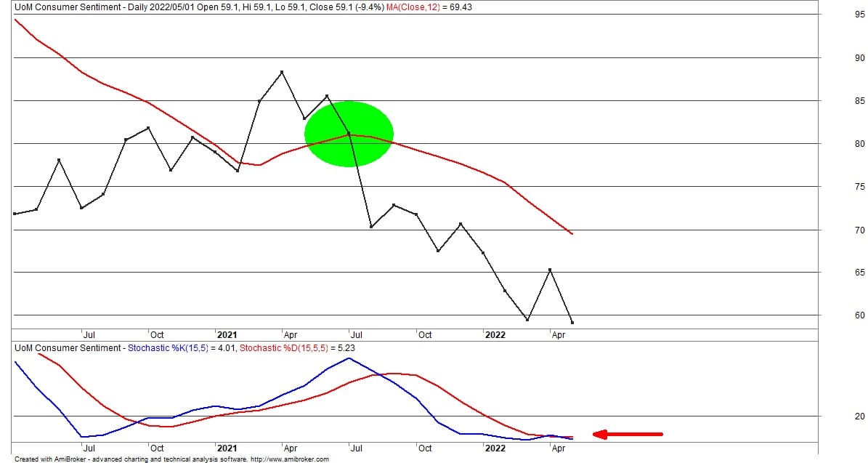The width and height of the screenshot is (868, 463).
Task: Click the 80 value on the price axis
Action: tap(859, 143)
